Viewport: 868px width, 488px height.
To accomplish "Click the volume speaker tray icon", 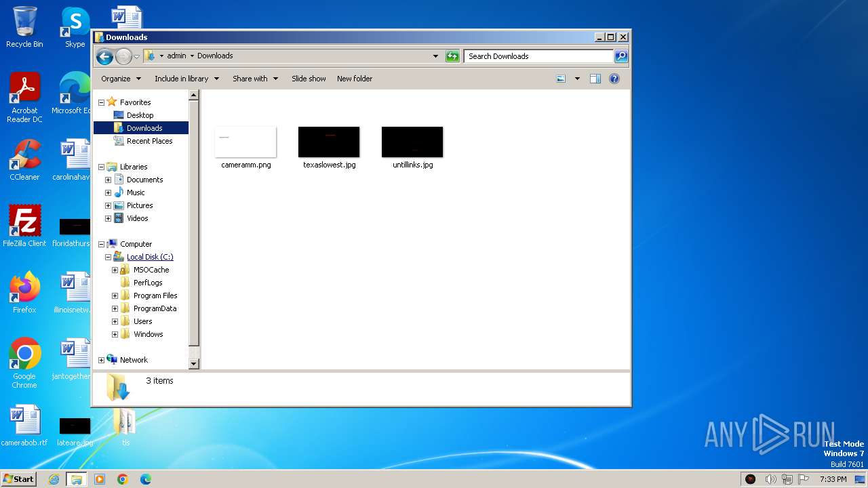I will point(770,479).
